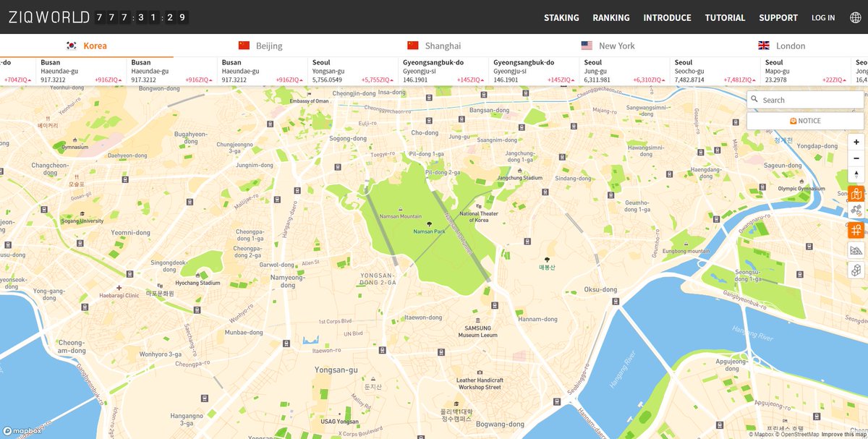The height and width of the screenshot is (439, 868).
Task: Toggle the terrain view layer
Action: pyautogui.click(x=856, y=251)
